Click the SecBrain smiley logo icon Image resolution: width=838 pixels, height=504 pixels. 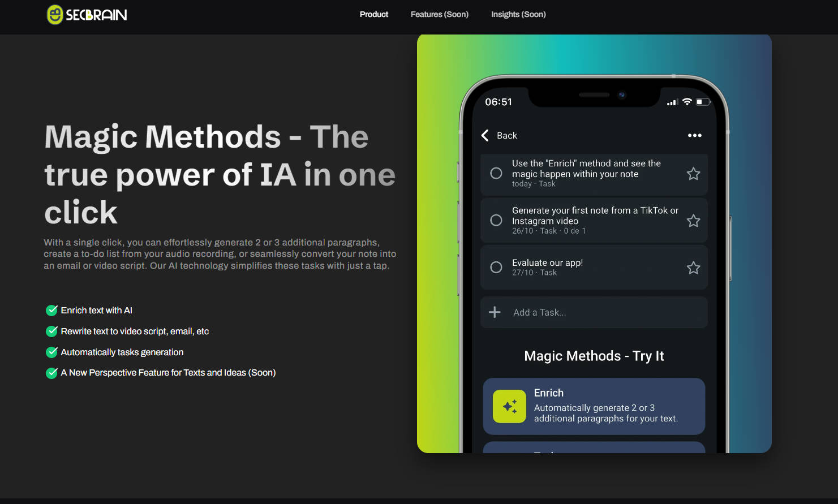coord(54,15)
